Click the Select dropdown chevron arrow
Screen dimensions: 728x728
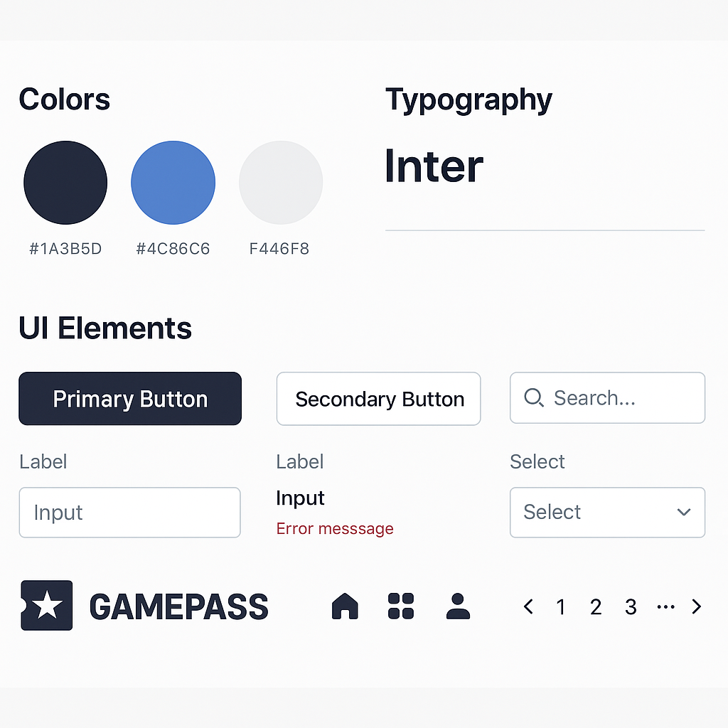(684, 512)
